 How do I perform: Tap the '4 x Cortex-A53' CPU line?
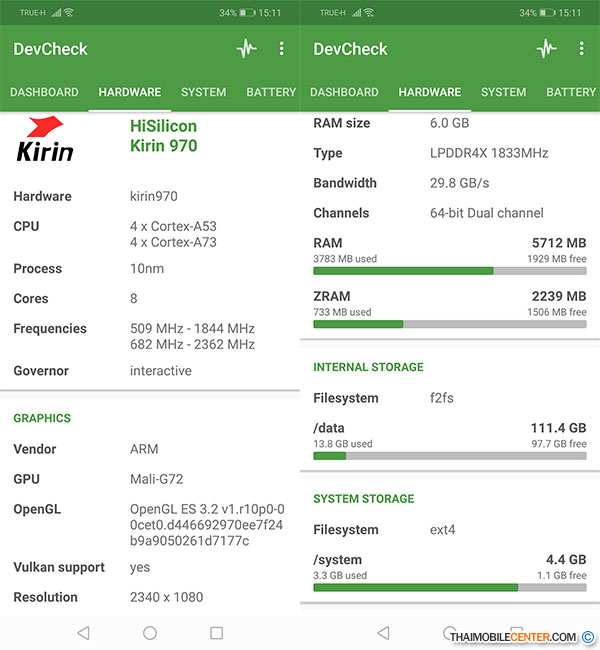(x=173, y=226)
